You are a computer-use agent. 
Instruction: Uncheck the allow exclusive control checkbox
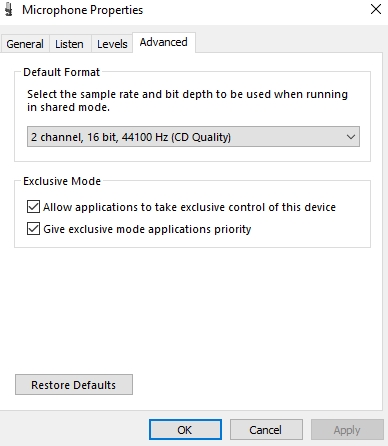pos(33,207)
